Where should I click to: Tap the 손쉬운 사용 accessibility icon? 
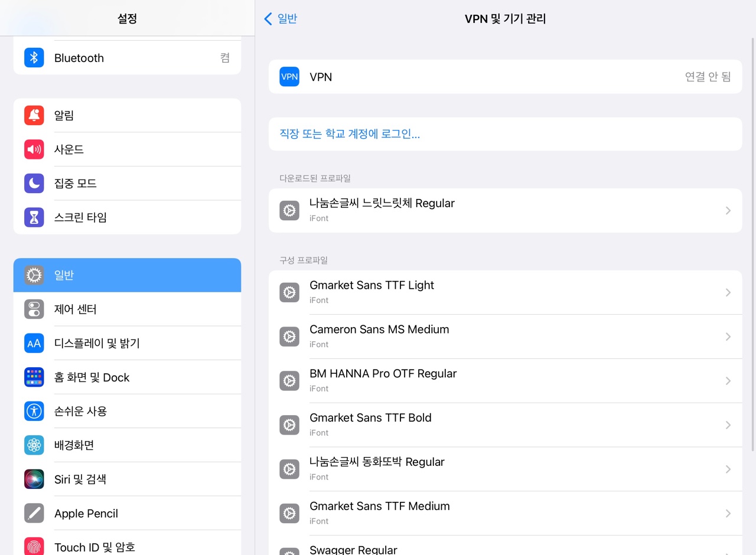[34, 411]
